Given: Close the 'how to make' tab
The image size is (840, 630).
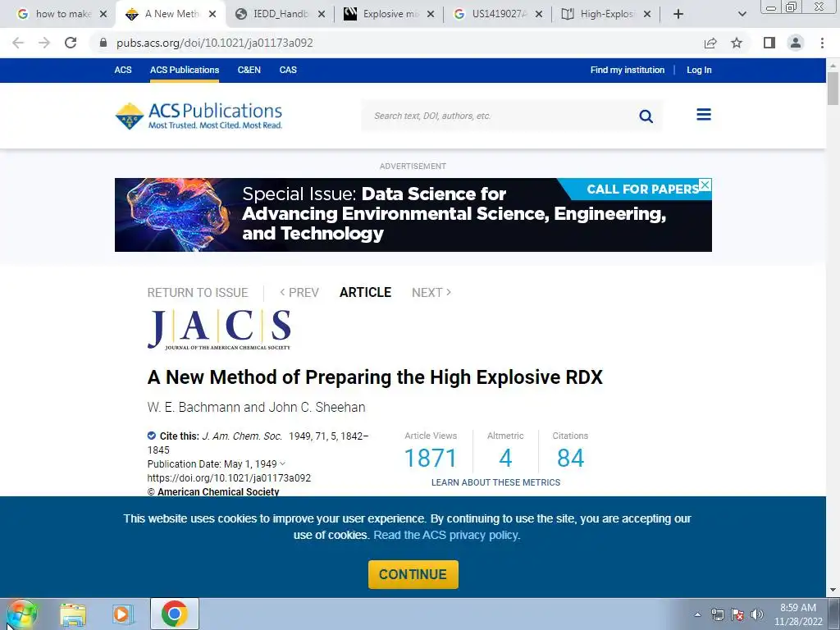Looking at the screenshot, I should (x=103, y=14).
